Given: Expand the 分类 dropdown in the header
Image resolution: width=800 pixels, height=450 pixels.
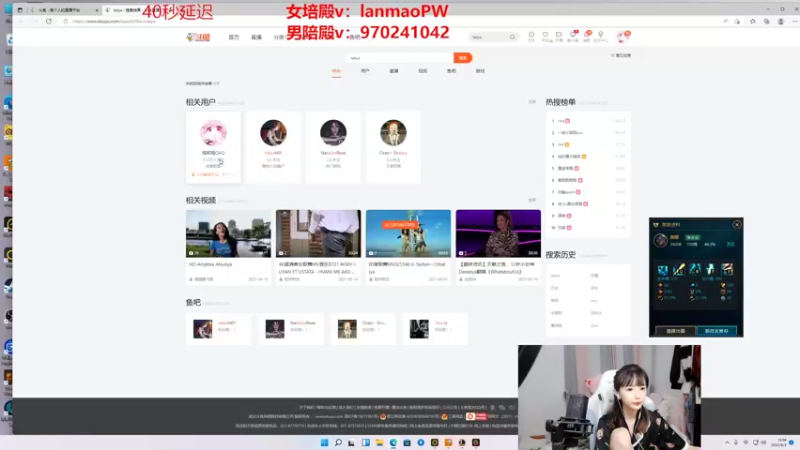Looking at the screenshot, I should pos(279,37).
